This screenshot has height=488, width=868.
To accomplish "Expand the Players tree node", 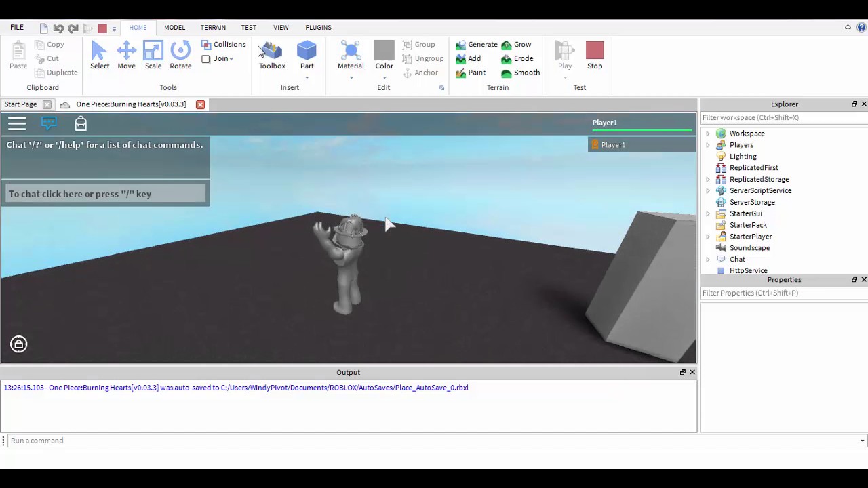I will point(708,145).
